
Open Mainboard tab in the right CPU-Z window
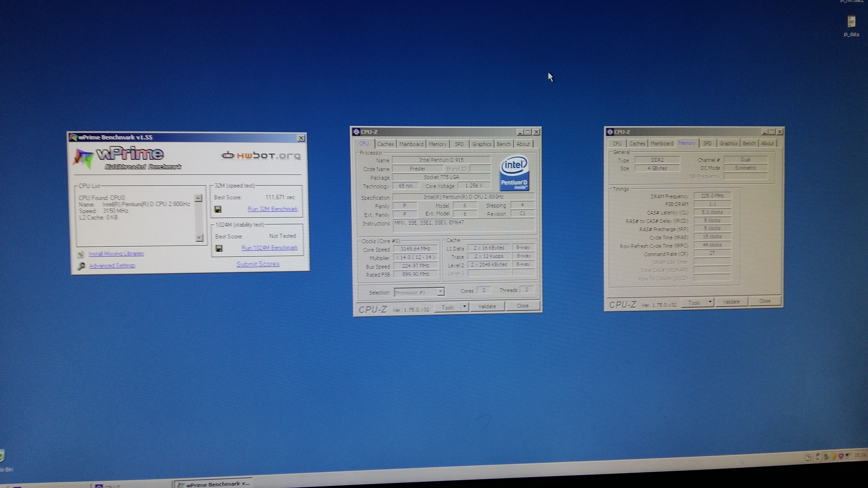click(x=662, y=143)
